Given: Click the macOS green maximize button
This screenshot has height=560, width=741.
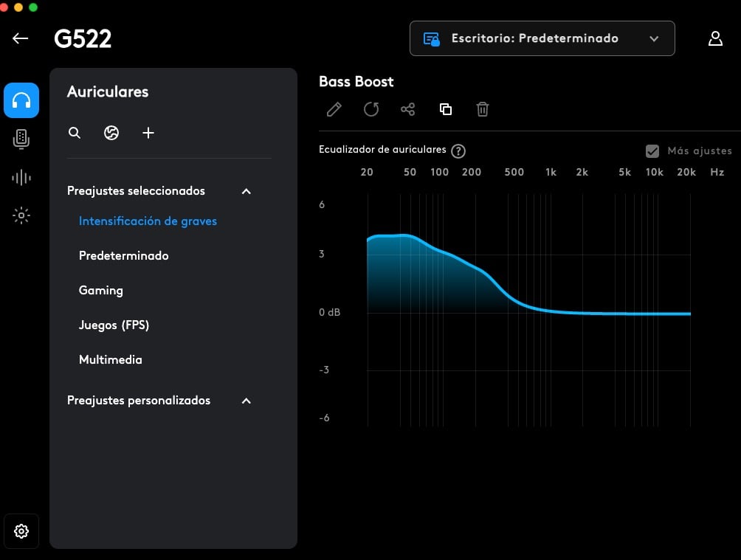Looking at the screenshot, I should (x=33, y=7).
